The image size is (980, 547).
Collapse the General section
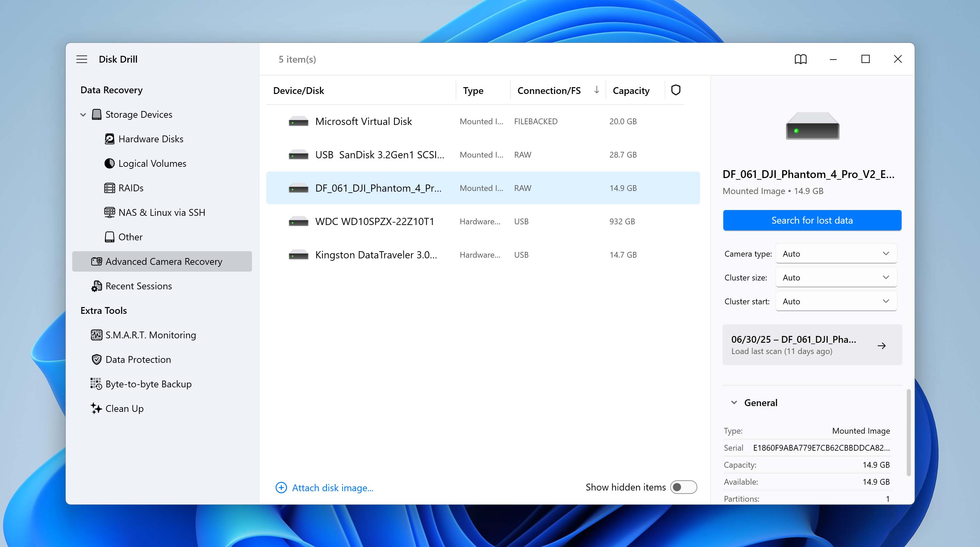pyautogui.click(x=734, y=402)
